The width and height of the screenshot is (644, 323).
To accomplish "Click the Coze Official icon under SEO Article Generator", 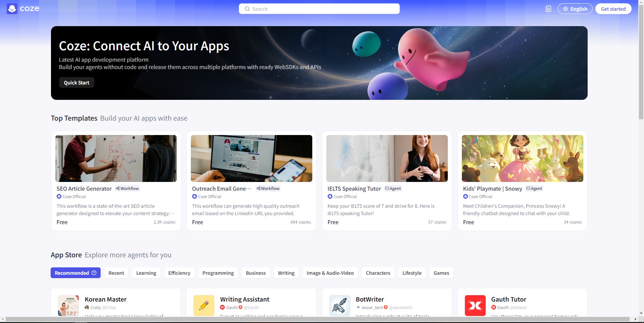I will pyautogui.click(x=59, y=197).
